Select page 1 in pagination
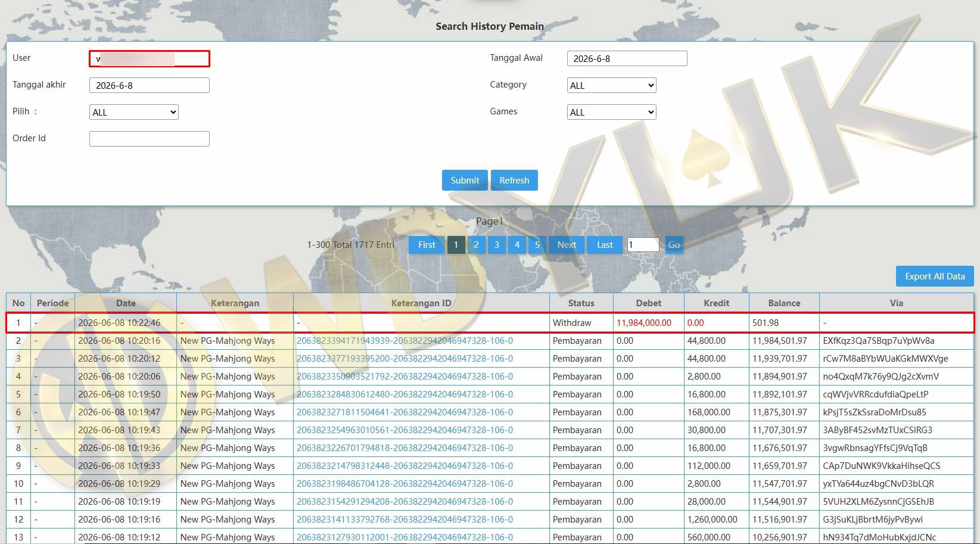980x544 pixels. tap(456, 245)
